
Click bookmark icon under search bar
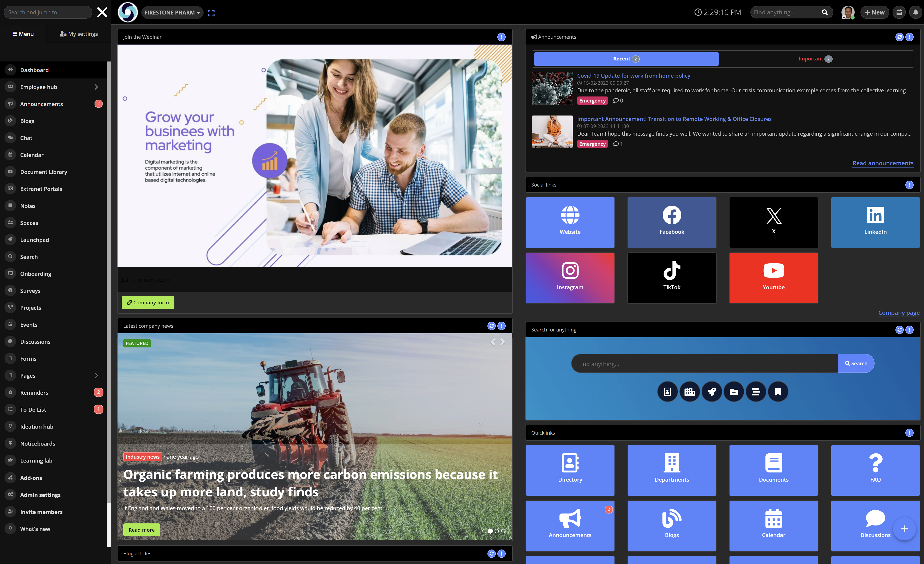tap(778, 392)
